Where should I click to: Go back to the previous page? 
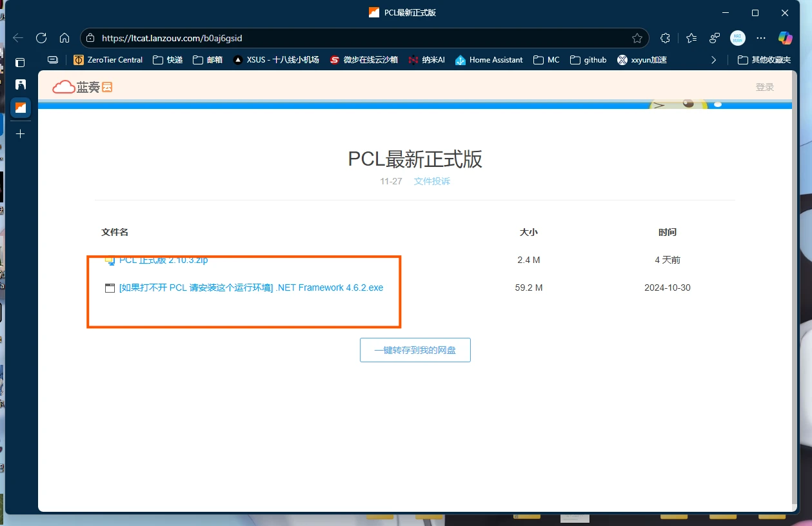(x=18, y=38)
